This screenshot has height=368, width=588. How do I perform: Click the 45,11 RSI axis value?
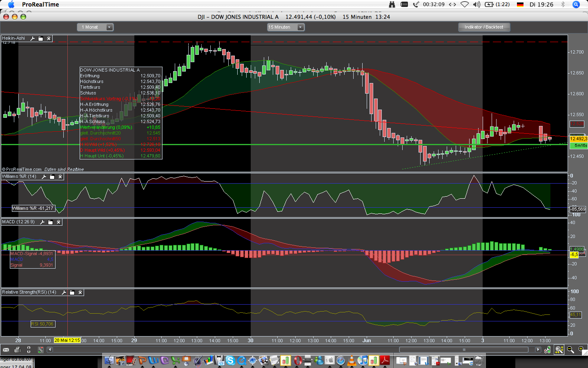coord(575,315)
